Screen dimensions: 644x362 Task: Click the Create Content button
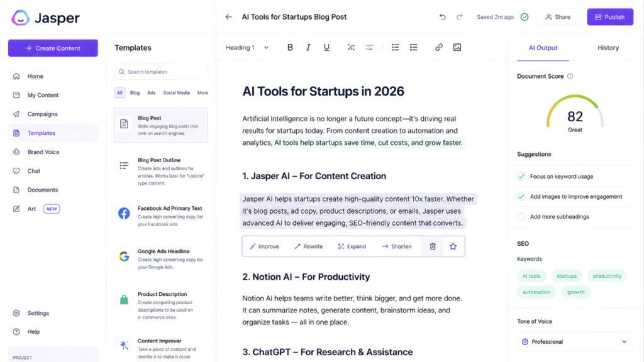(x=53, y=48)
